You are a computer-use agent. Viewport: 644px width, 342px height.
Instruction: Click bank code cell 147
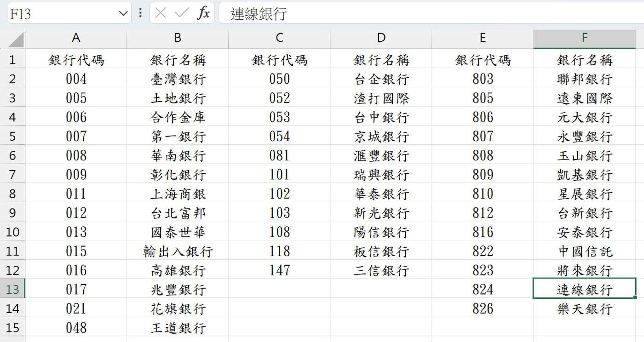click(279, 270)
